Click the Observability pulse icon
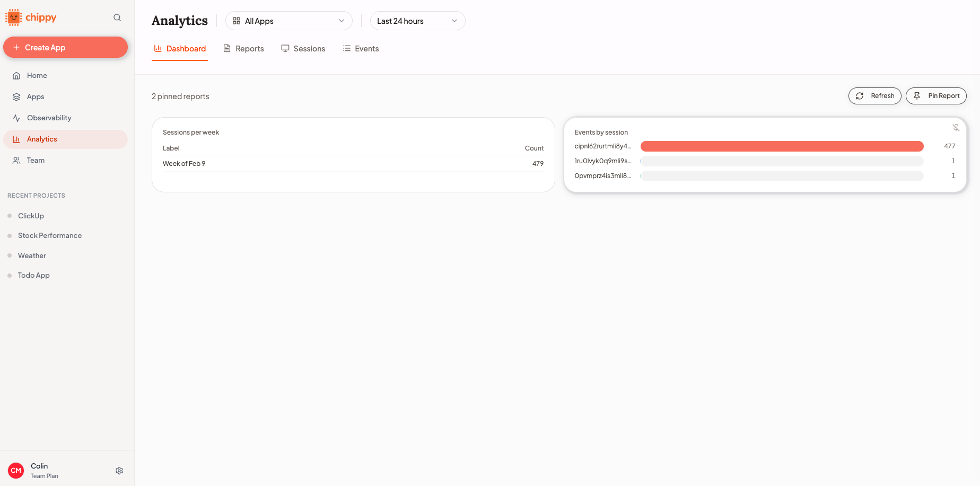 click(x=16, y=118)
